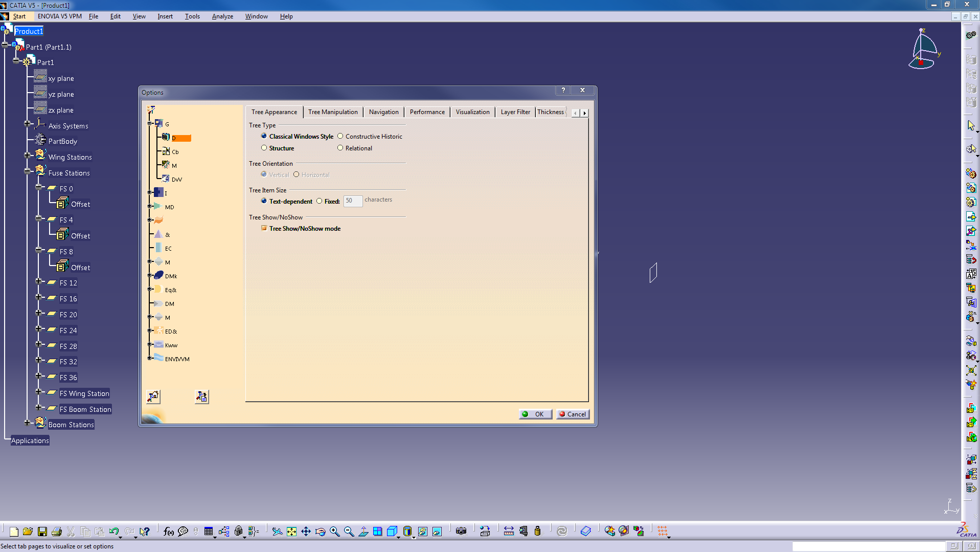
Task: Select the Relational tree type option
Action: [x=340, y=148]
